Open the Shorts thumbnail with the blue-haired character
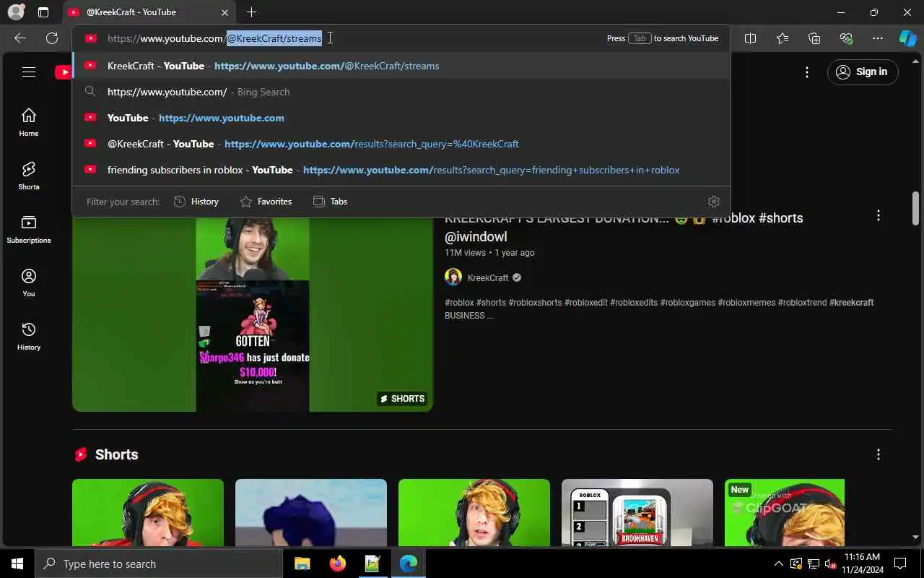The height and width of the screenshot is (578, 924). point(311,512)
